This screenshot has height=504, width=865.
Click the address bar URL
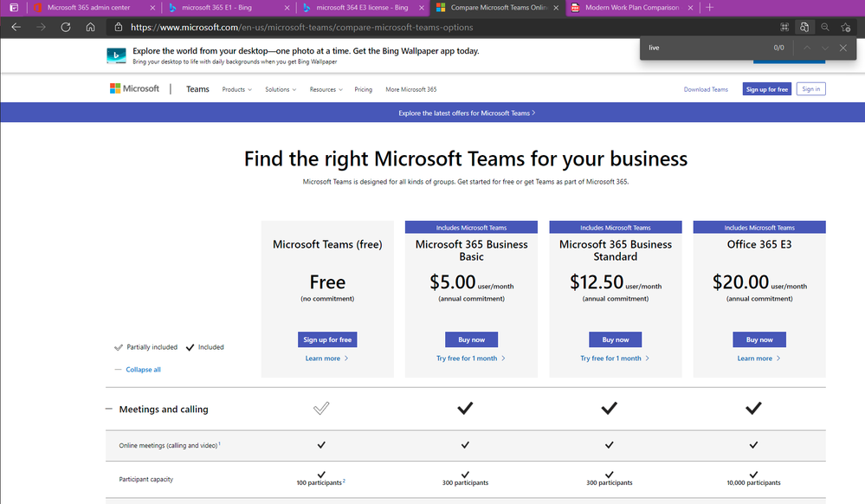302,27
